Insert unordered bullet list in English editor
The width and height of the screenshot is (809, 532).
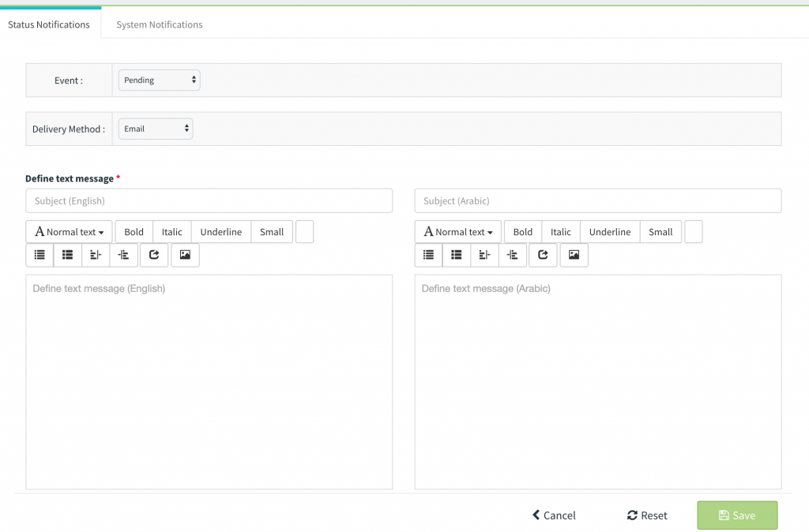point(40,255)
